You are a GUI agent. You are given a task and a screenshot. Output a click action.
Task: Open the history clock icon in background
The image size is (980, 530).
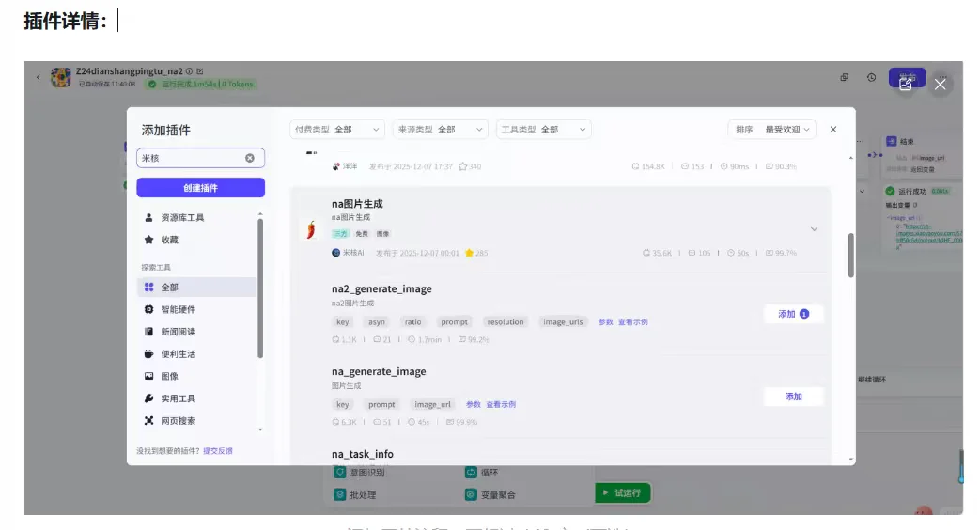(x=871, y=77)
